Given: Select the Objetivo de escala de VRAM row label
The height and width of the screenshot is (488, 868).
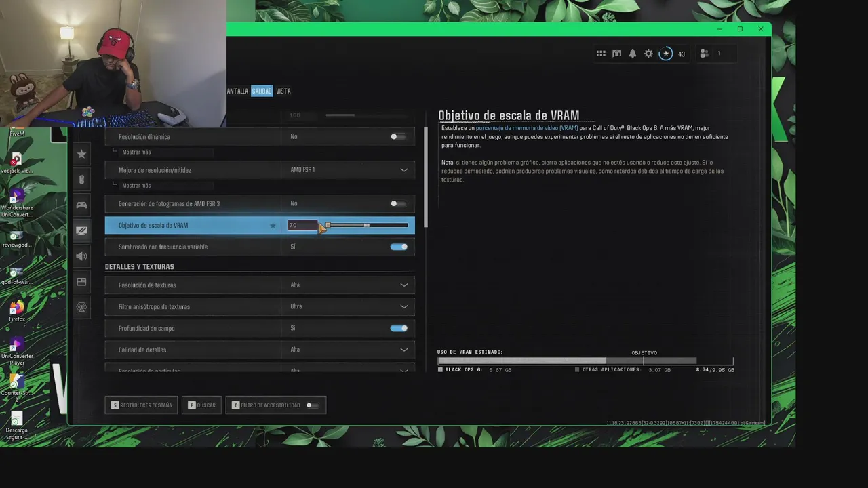Looking at the screenshot, I should (153, 225).
